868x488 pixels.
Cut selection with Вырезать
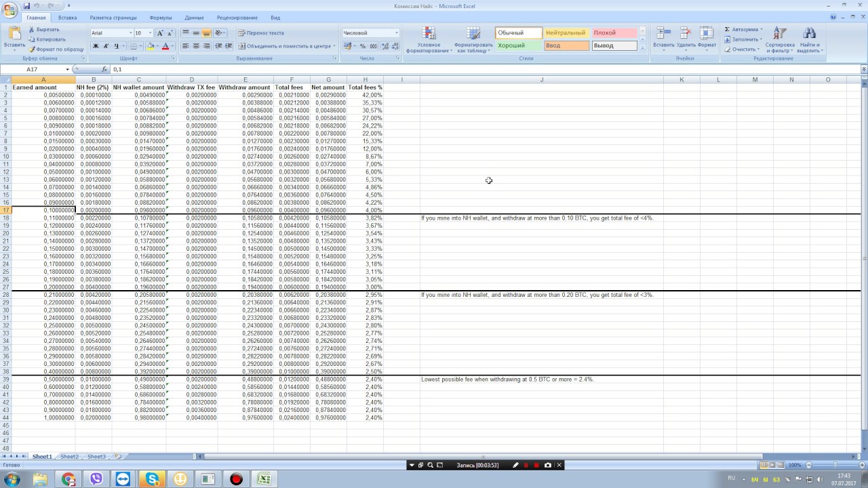click(x=44, y=30)
